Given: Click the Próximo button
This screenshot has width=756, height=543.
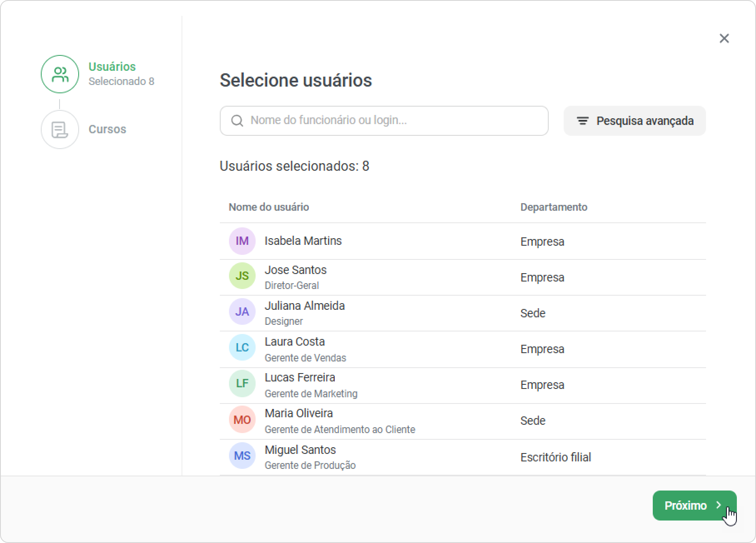Looking at the screenshot, I should point(694,505).
